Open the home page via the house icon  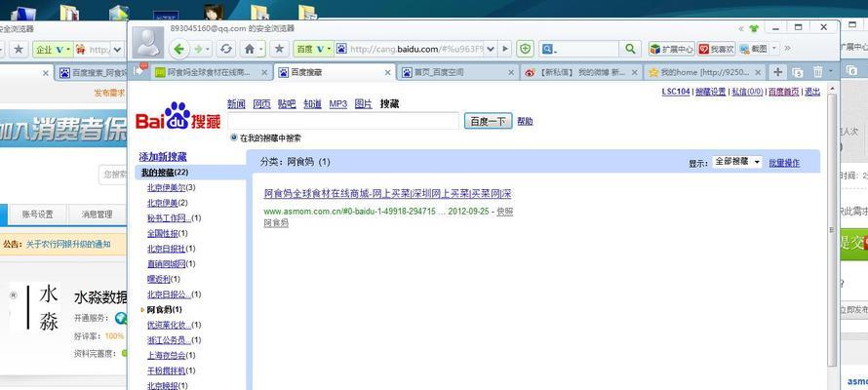[249, 49]
